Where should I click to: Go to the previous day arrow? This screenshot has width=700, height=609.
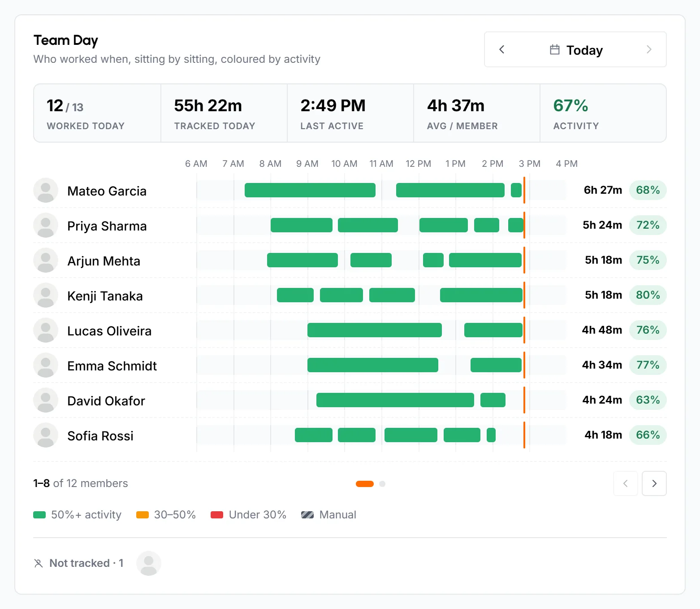(x=502, y=49)
